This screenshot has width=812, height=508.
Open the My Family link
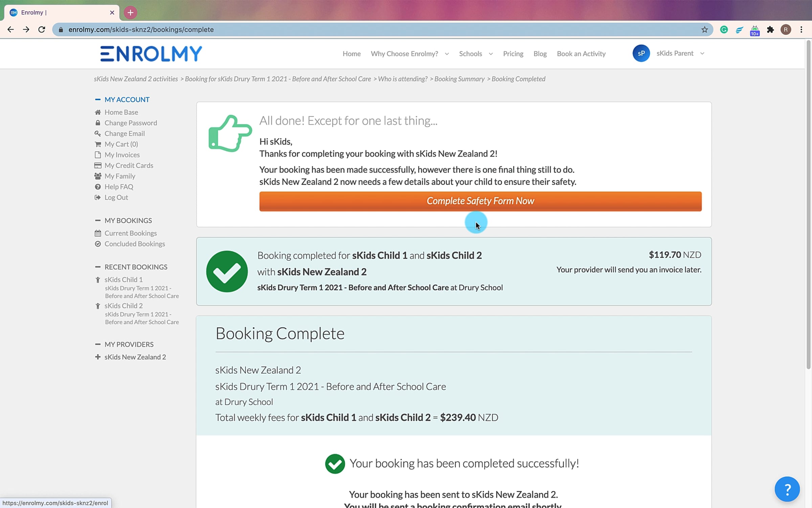coord(120,176)
